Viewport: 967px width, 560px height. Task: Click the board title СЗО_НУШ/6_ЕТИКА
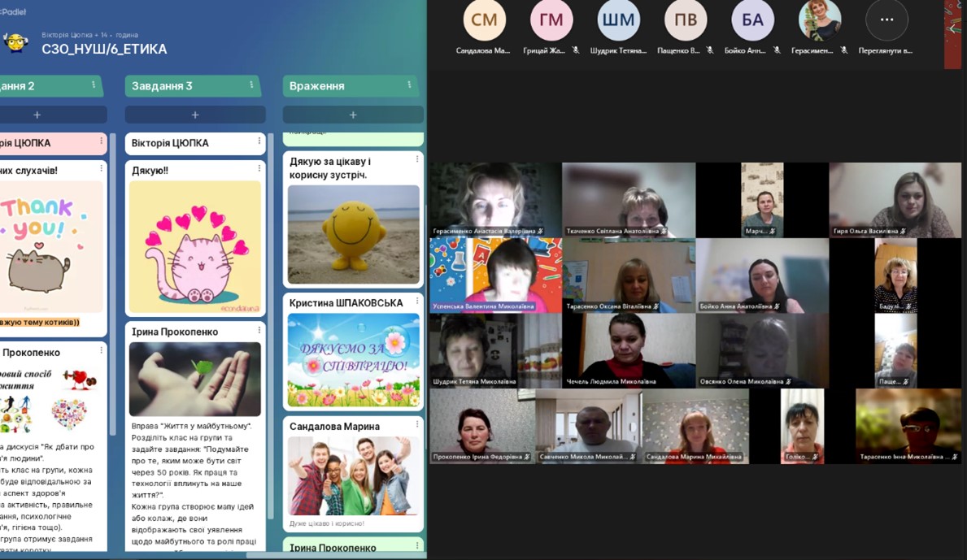tap(104, 50)
